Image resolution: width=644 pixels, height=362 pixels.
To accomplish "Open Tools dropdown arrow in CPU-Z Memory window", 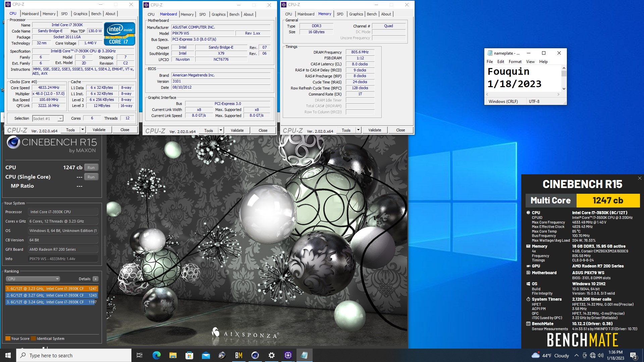I will (x=358, y=130).
